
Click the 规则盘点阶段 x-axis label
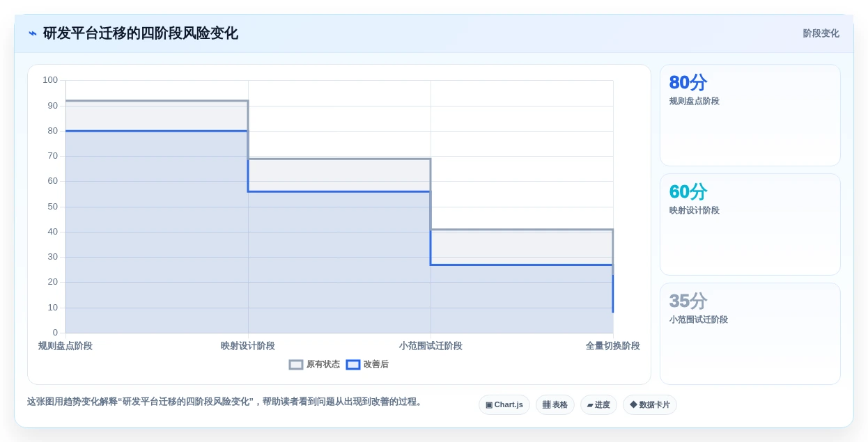coord(65,346)
